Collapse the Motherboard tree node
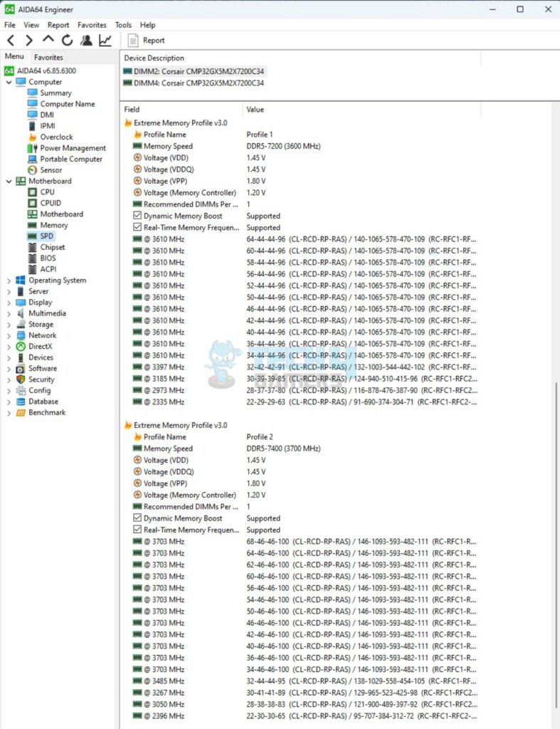Screen dimensions: 560x729 tap(9, 182)
